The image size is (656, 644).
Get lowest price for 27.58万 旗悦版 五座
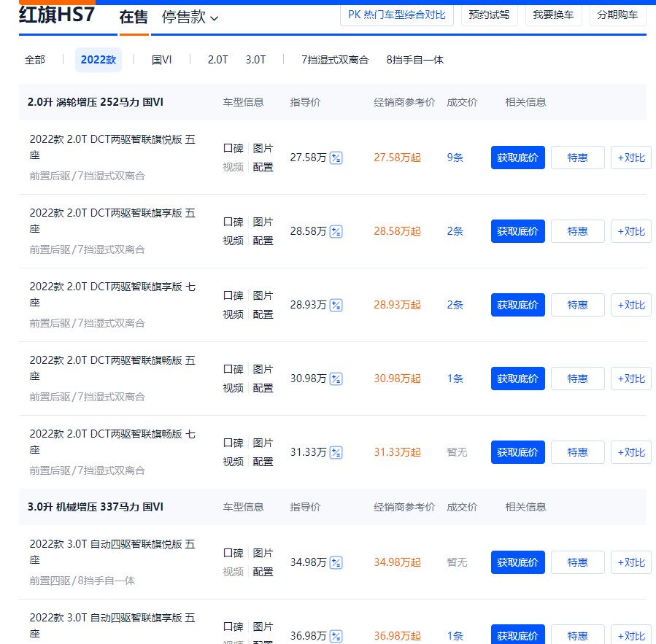517,158
